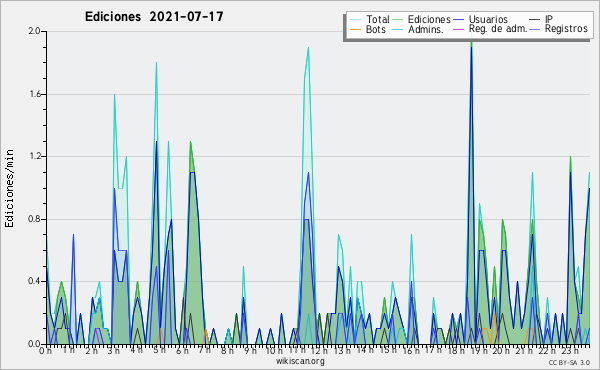Screen dimensions: 600x370
Task: Click the wikiscan.org text under the chart
Action: tap(300, 361)
